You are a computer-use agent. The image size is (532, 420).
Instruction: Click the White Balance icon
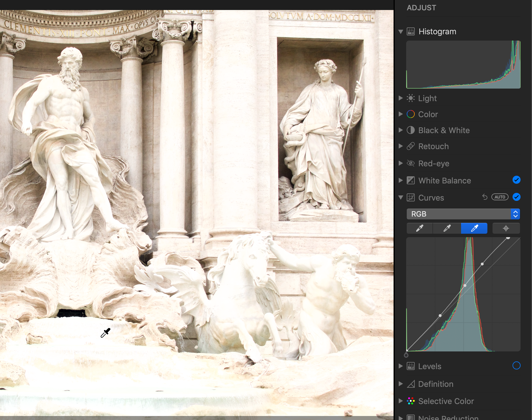(x=411, y=180)
